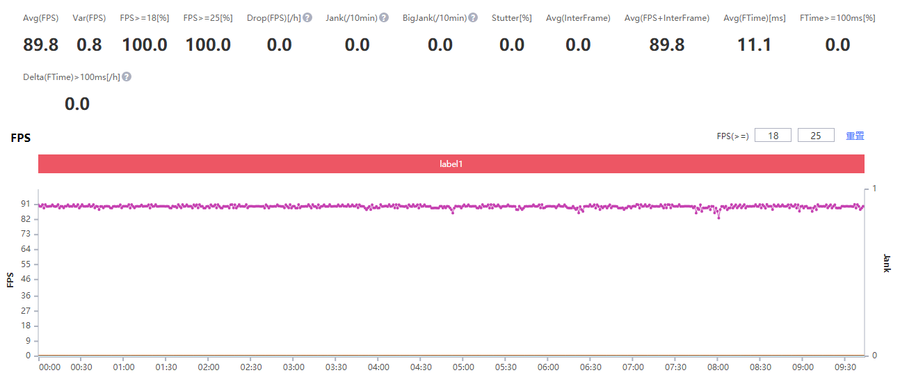Click the Jank axis label on right

tap(887, 264)
